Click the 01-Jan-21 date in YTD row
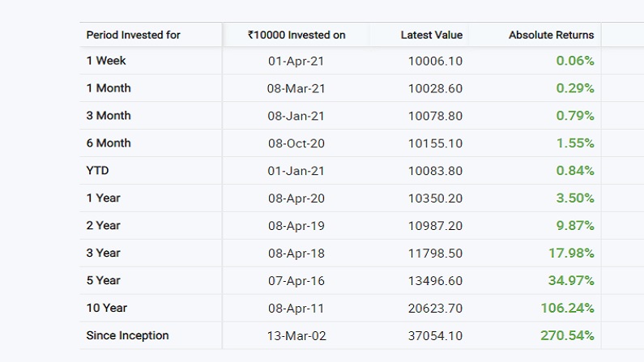 (x=296, y=171)
